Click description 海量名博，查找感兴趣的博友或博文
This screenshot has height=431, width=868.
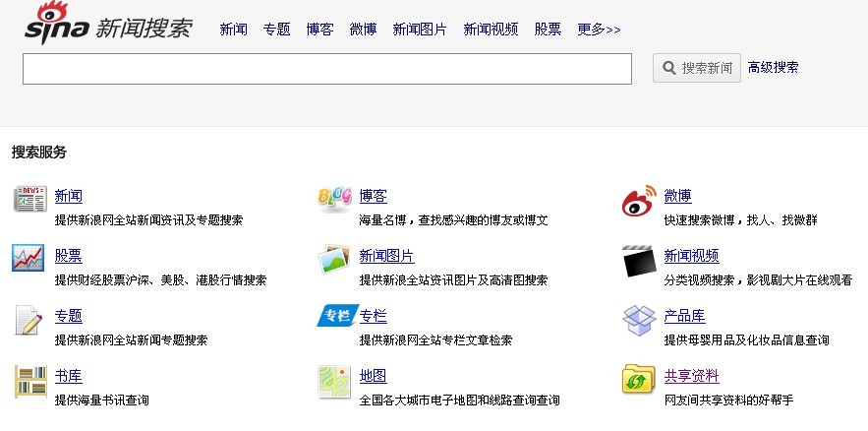point(453,220)
